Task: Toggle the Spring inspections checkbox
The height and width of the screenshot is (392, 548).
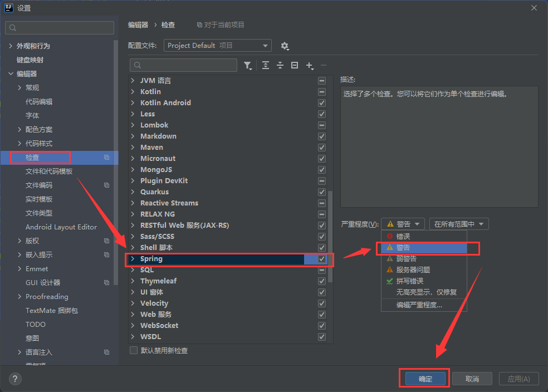Action: [x=322, y=259]
